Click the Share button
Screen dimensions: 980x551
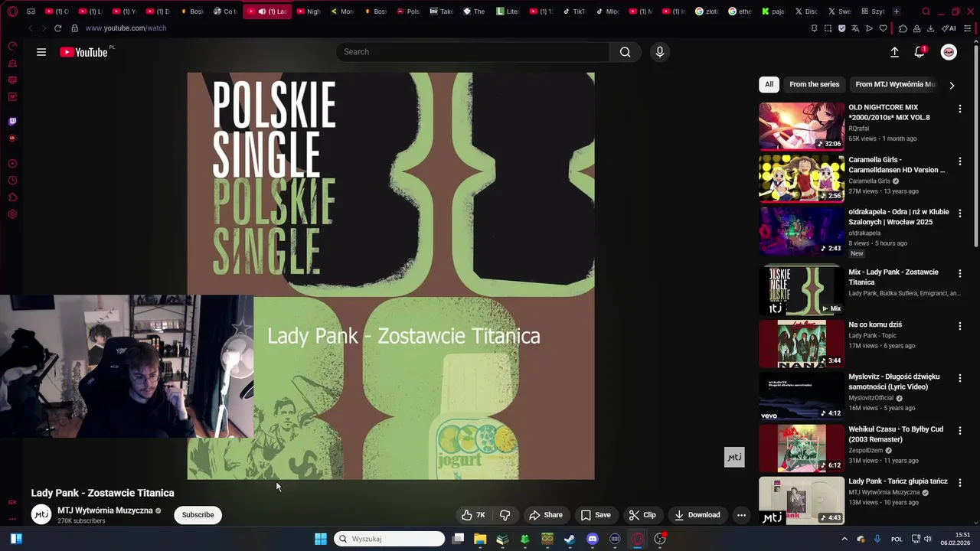point(546,515)
